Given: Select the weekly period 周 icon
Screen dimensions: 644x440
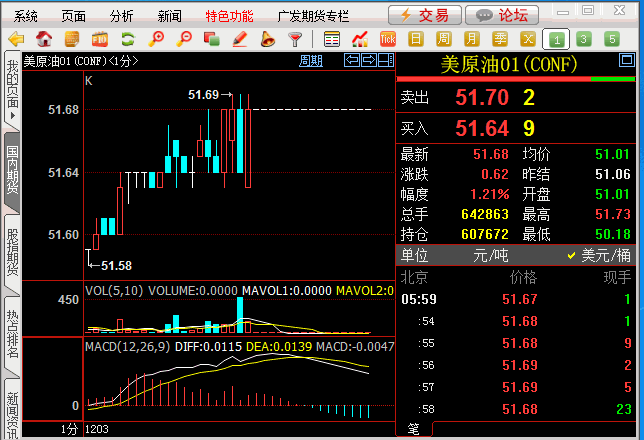Looking at the screenshot, I should click(x=471, y=40).
